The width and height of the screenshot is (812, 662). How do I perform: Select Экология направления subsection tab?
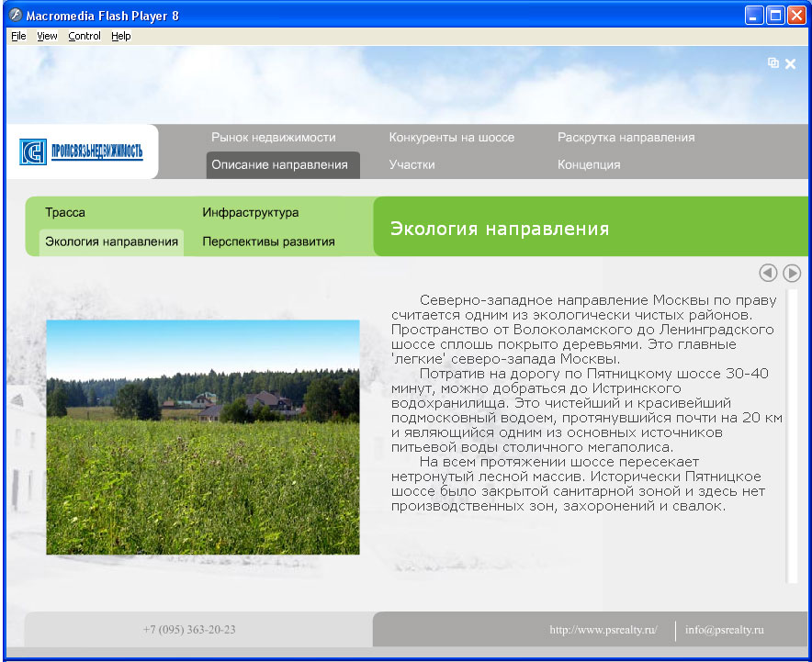(x=111, y=241)
